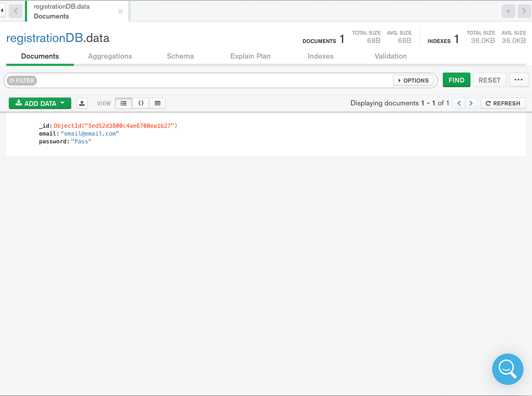Expand the OPTIONS query panel
This screenshot has height=396, width=532.
tap(414, 80)
